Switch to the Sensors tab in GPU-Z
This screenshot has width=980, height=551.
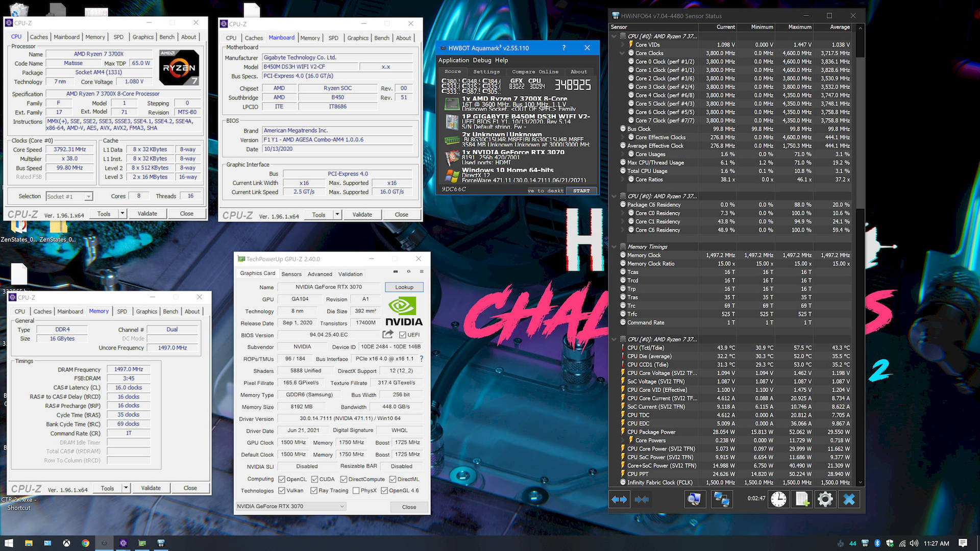[291, 274]
